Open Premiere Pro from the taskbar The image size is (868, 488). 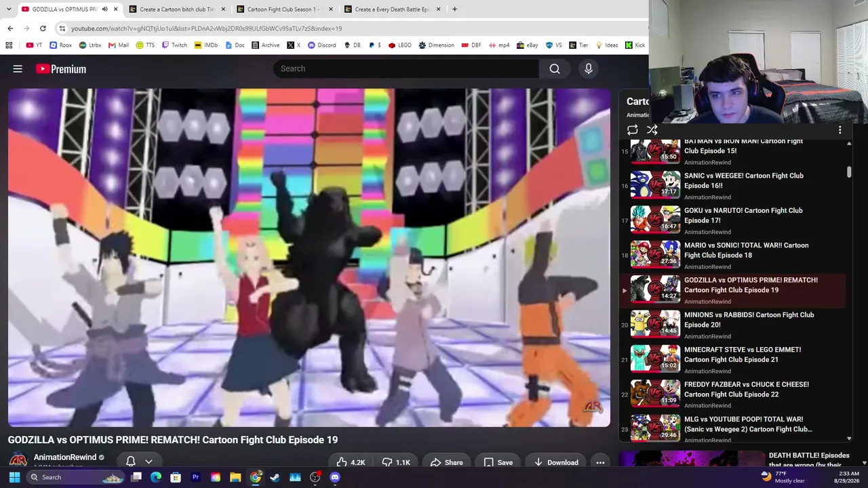pyautogui.click(x=196, y=477)
